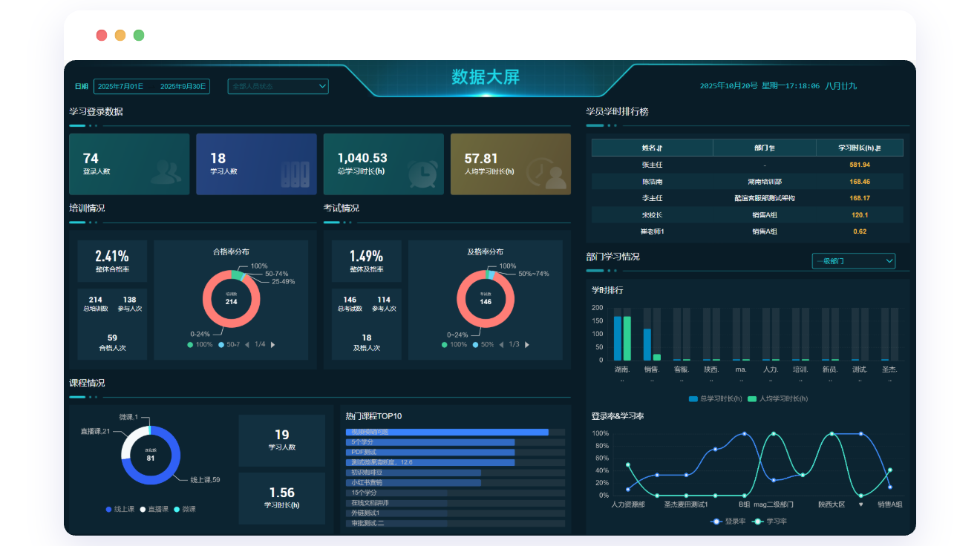Hide 学习率 line via chart legend
This screenshot has width=980, height=546.
[771, 522]
